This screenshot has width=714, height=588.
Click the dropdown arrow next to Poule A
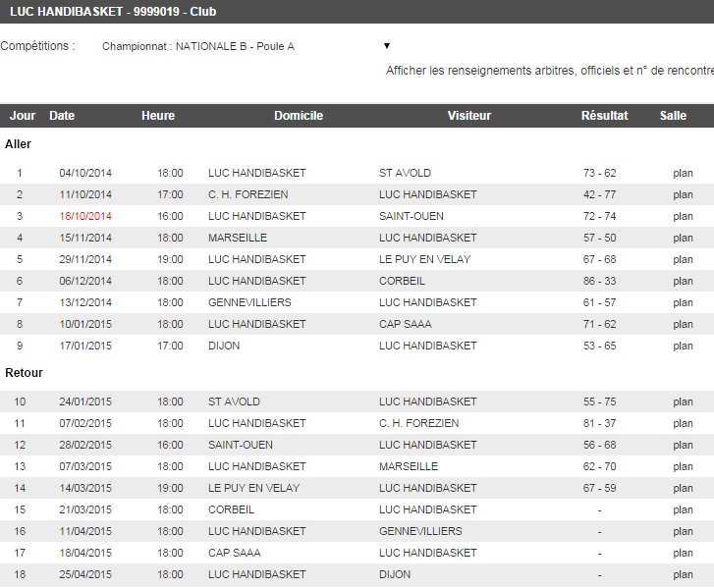point(387,45)
